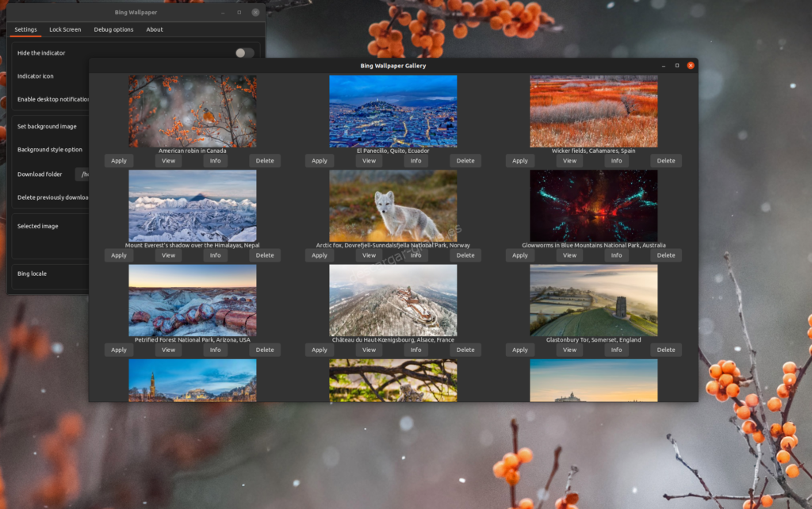Delete the Arctic fox wallpaper
Viewport: 812px width, 509px height.
point(465,254)
